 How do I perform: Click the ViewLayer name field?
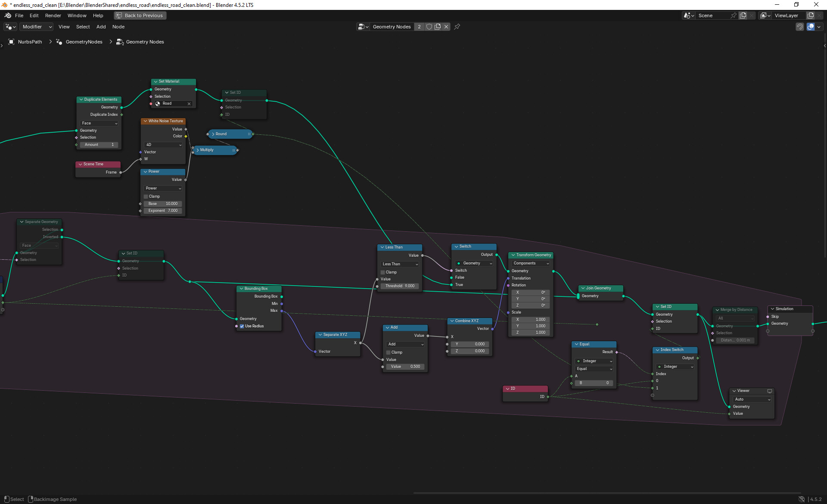click(x=788, y=16)
